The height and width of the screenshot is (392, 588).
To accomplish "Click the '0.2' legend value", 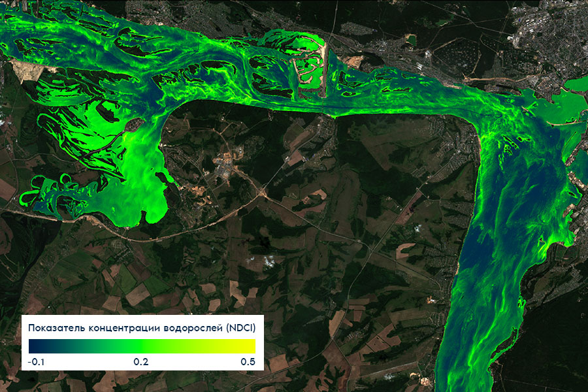I will (141, 362).
